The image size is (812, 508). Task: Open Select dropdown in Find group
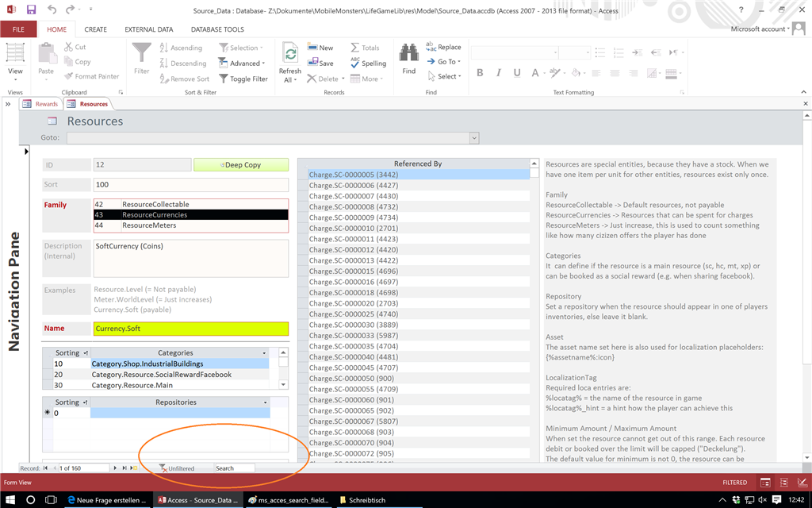tap(444, 76)
